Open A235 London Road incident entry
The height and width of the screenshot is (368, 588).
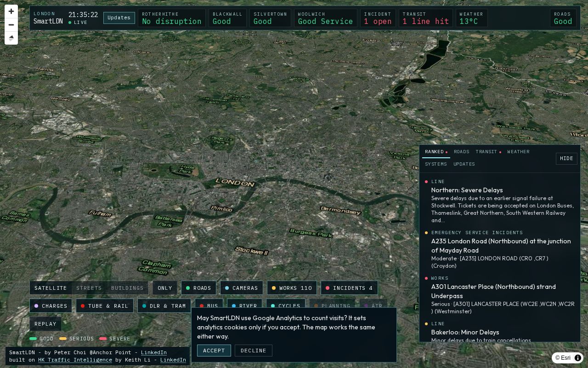500,250
